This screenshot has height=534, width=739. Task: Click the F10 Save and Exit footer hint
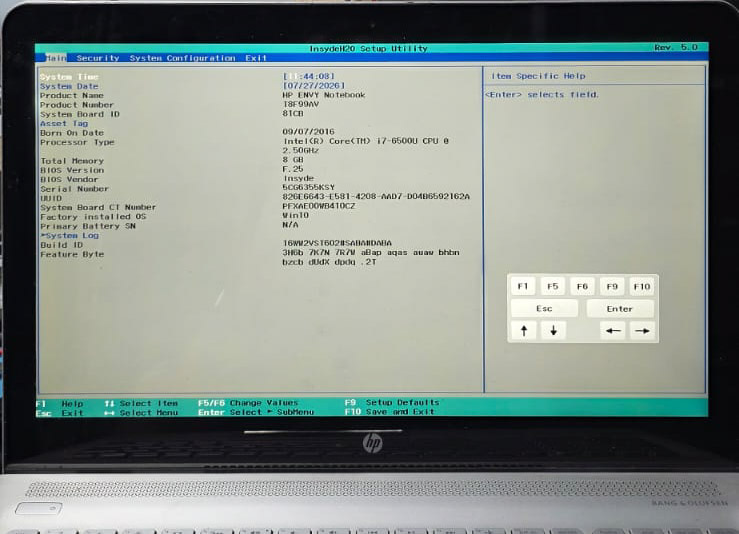389,411
